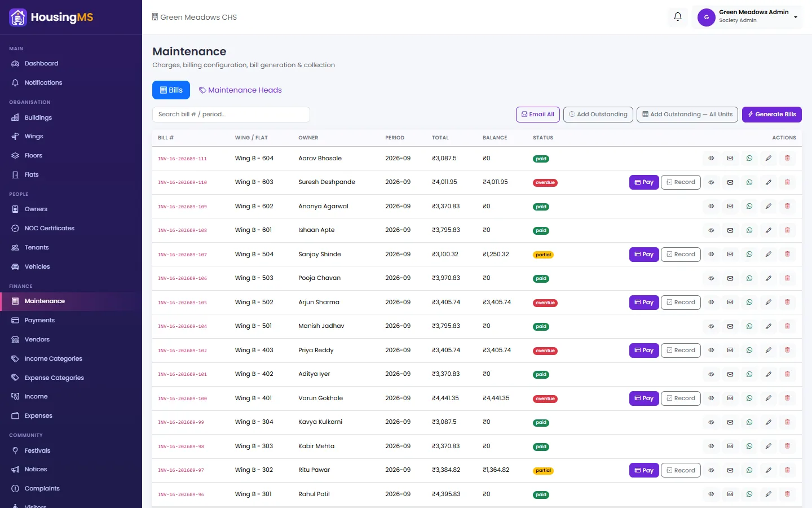Email the bill for Kavya Kulkarni
812x508 pixels.
pos(730,422)
